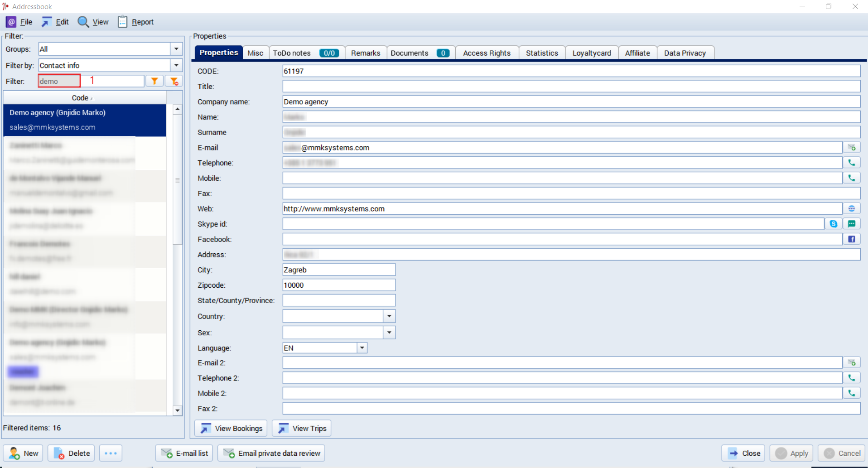Call the Mobile number with the phone icon
The width and height of the screenshot is (868, 468).
(852, 178)
